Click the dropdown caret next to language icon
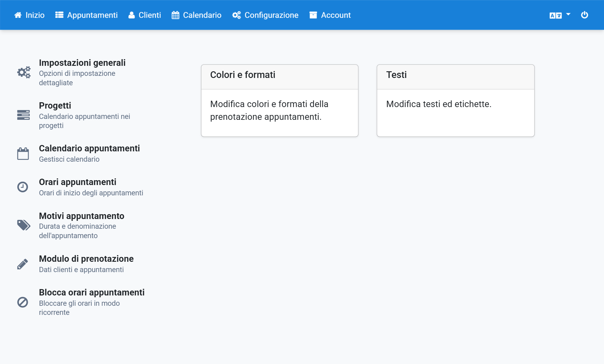This screenshot has width=604, height=364. (568, 14)
